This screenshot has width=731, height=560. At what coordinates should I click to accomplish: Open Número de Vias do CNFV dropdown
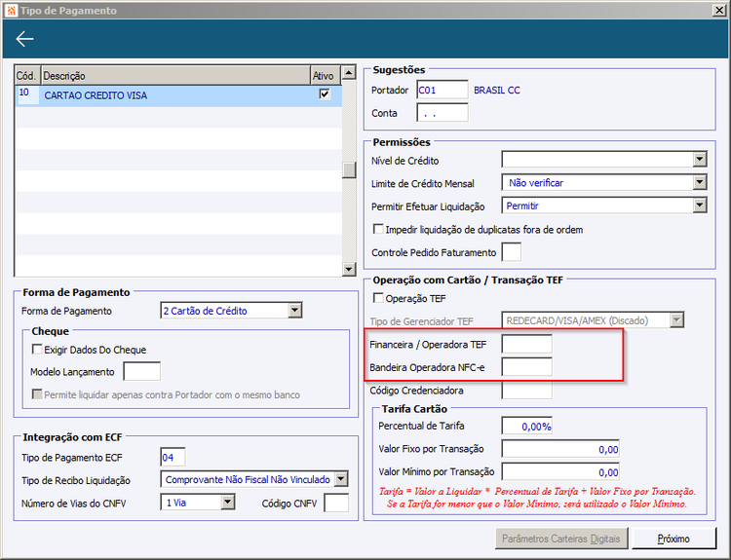(x=227, y=503)
